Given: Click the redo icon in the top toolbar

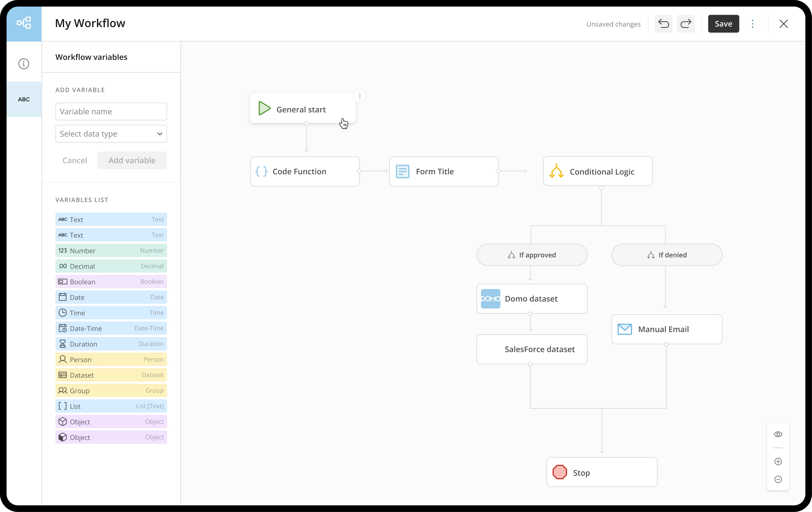Looking at the screenshot, I should [686, 24].
